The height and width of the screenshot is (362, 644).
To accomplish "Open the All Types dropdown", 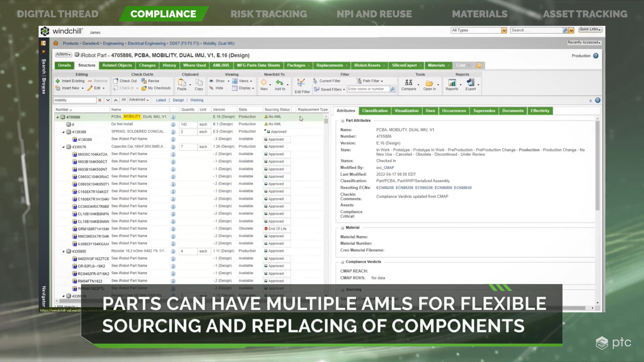I will [x=504, y=31].
